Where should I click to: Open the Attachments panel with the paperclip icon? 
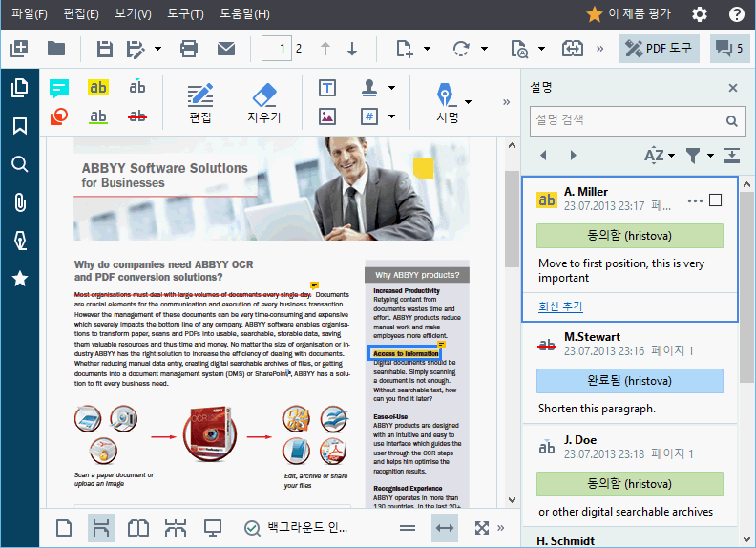[20, 202]
